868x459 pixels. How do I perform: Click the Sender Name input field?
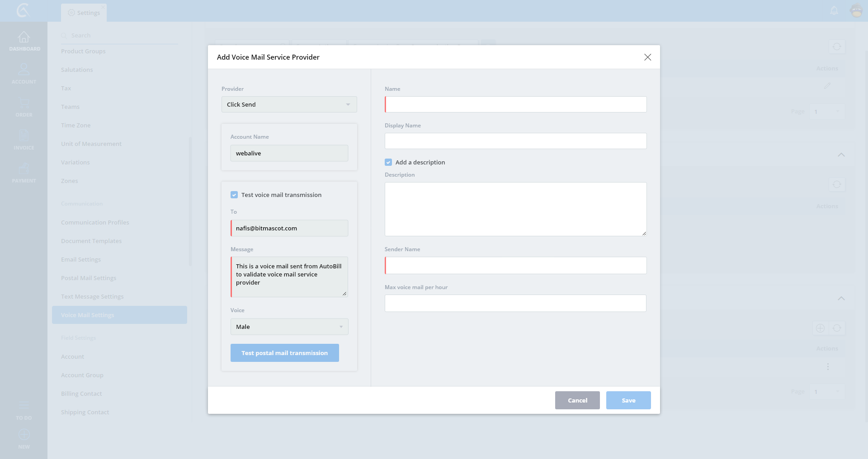click(515, 266)
